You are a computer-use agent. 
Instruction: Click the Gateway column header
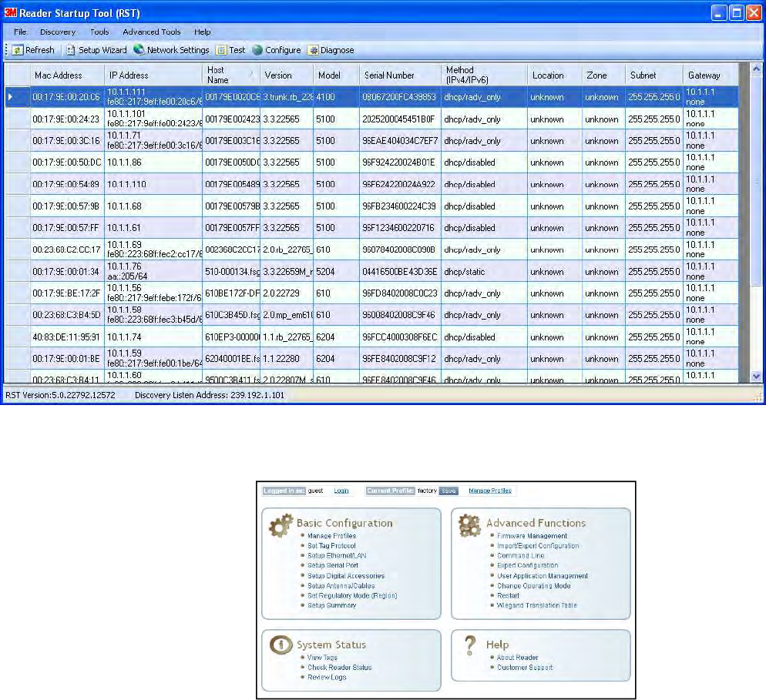click(711, 75)
